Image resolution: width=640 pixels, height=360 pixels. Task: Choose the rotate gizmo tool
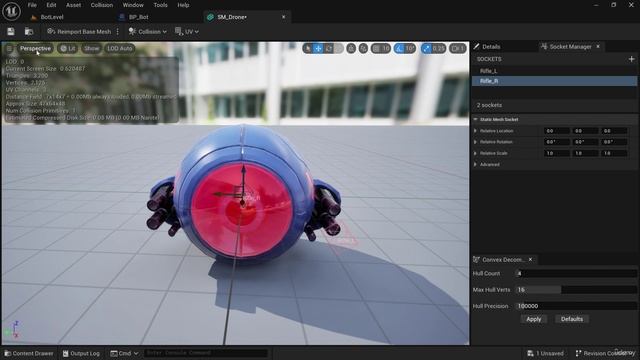point(329,49)
